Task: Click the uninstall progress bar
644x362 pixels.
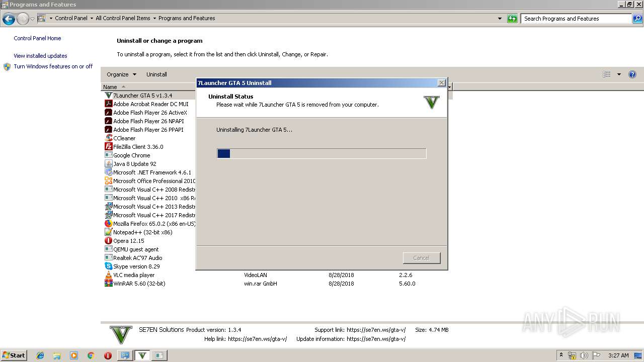Action: [x=321, y=153]
